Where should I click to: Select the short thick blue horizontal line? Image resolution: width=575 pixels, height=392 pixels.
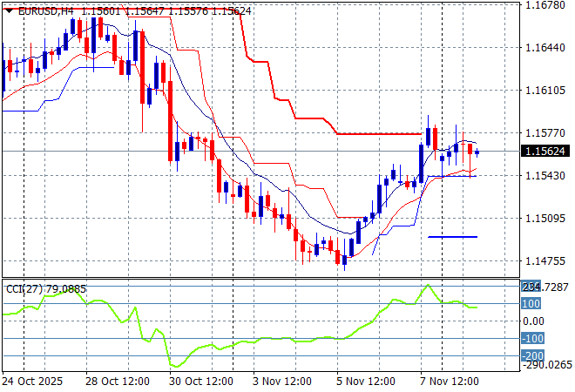click(x=452, y=236)
